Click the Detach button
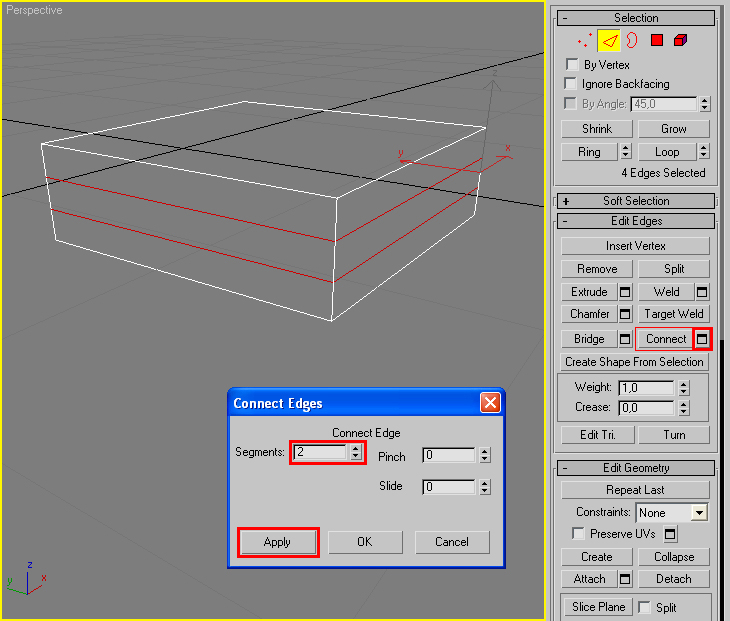 click(674, 579)
